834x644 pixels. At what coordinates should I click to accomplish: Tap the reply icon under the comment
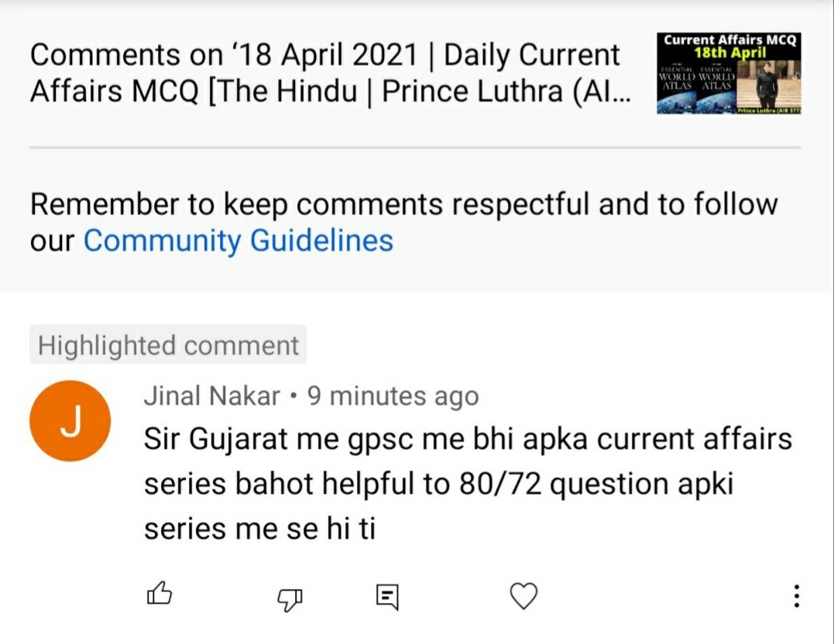[387, 595]
